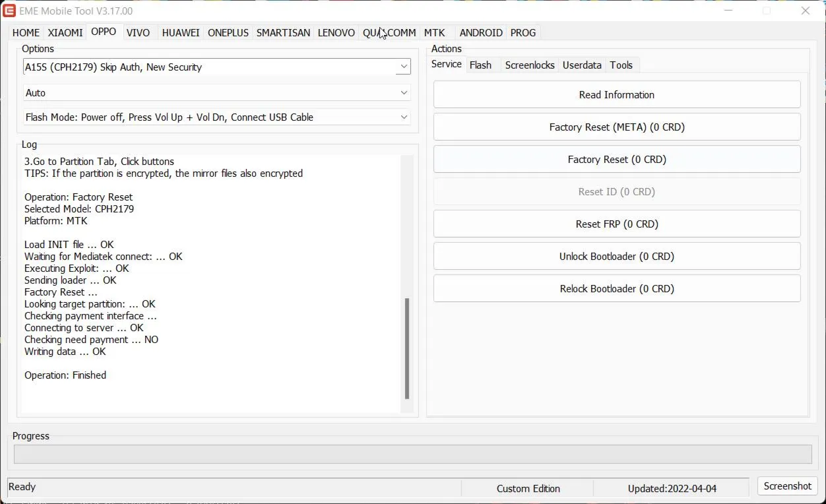
Task: Click the Log panel vertical scrollbar thumb
Action: point(407,348)
